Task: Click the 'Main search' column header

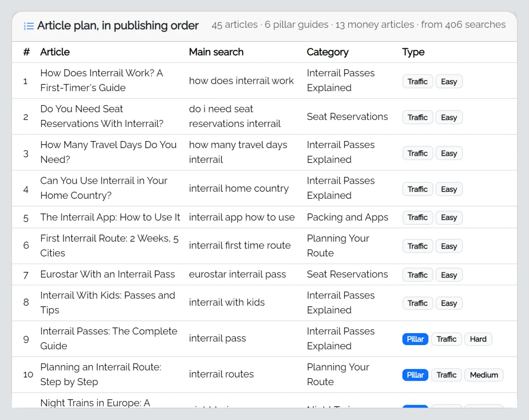Action: [x=216, y=52]
